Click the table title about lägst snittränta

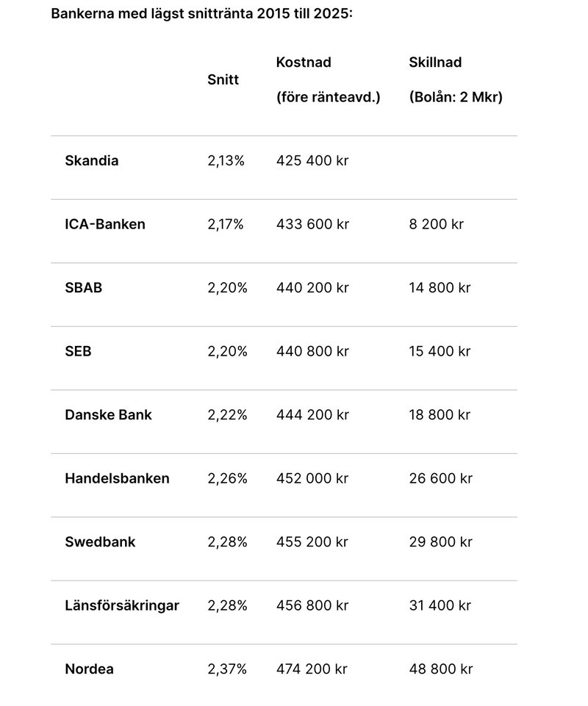click(x=202, y=15)
